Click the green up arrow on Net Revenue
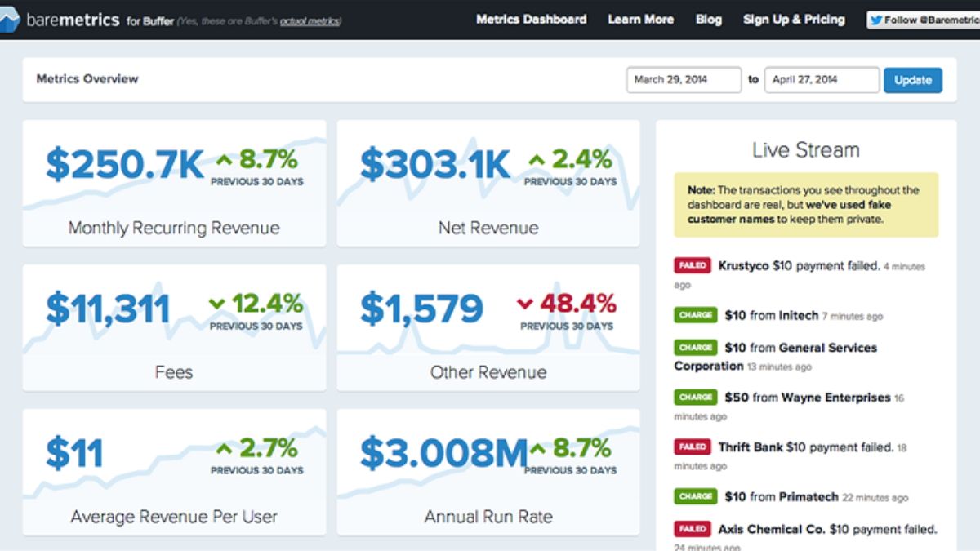Viewport: 980px width, 551px height. [537, 159]
